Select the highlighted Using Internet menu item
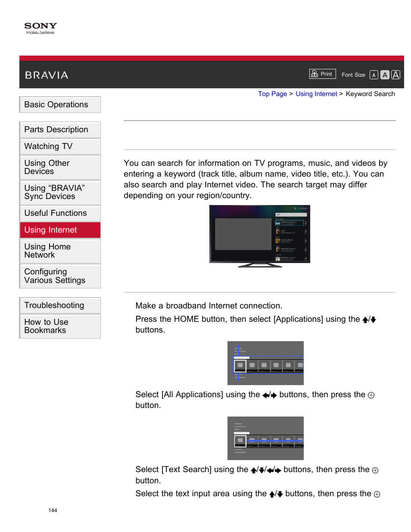 [x=60, y=230]
